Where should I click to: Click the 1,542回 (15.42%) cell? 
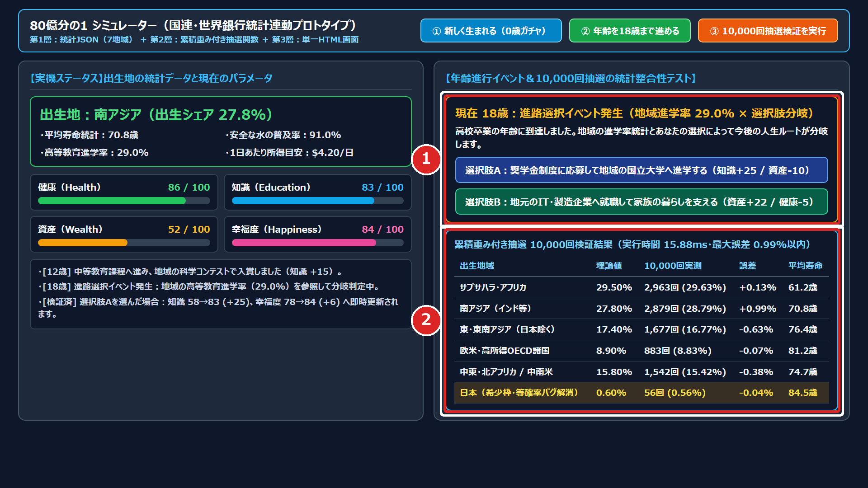point(685,372)
